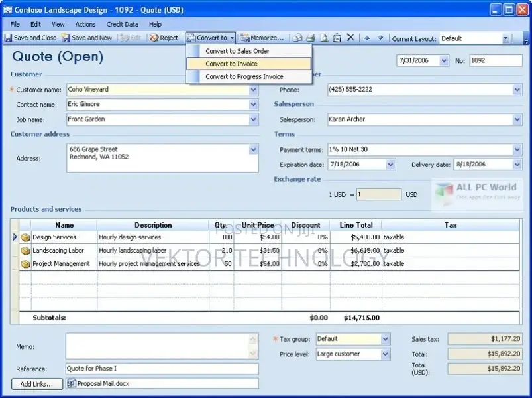Image resolution: width=532 pixels, height=398 pixels.
Task: Click the Sales tax field $1,177.20
Action: click(x=485, y=339)
